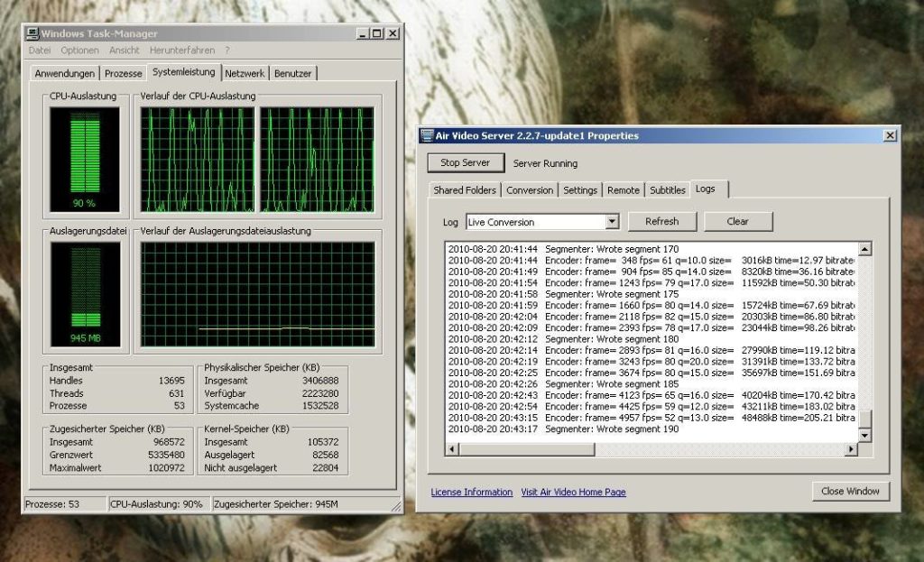Click the Systemcache value 1532528
Viewport: 924px width, 562px height.
(320, 406)
